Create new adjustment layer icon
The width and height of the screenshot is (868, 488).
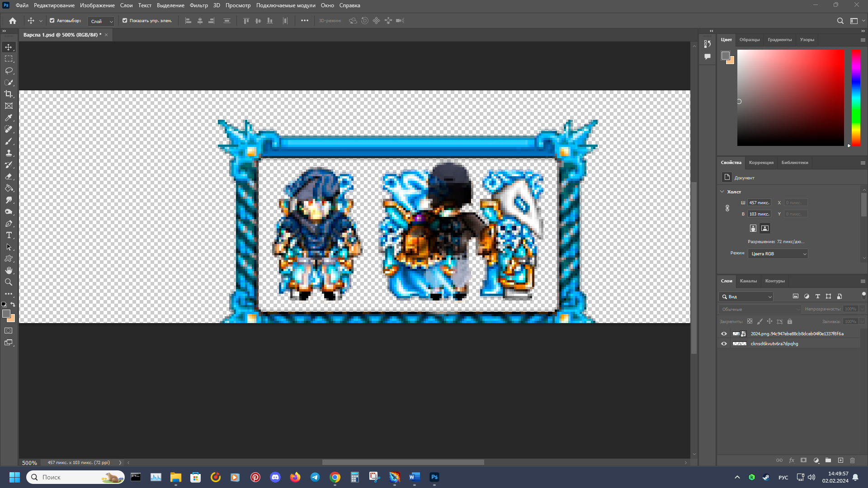816,460
